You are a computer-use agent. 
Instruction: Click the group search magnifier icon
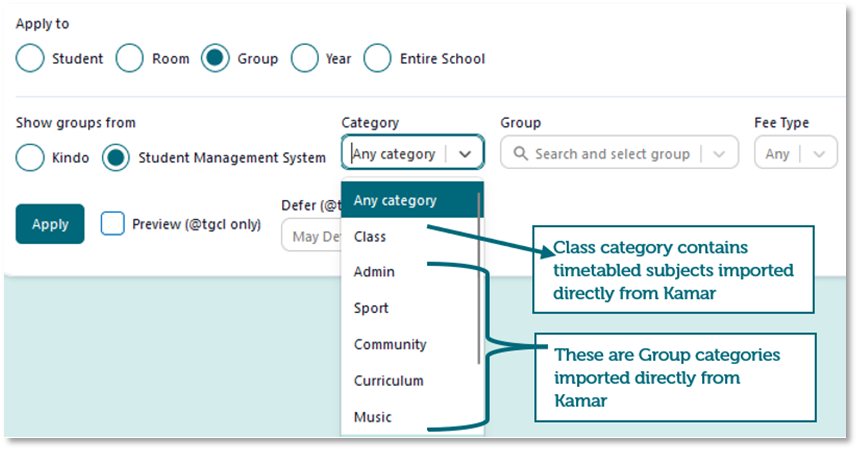[x=520, y=153]
